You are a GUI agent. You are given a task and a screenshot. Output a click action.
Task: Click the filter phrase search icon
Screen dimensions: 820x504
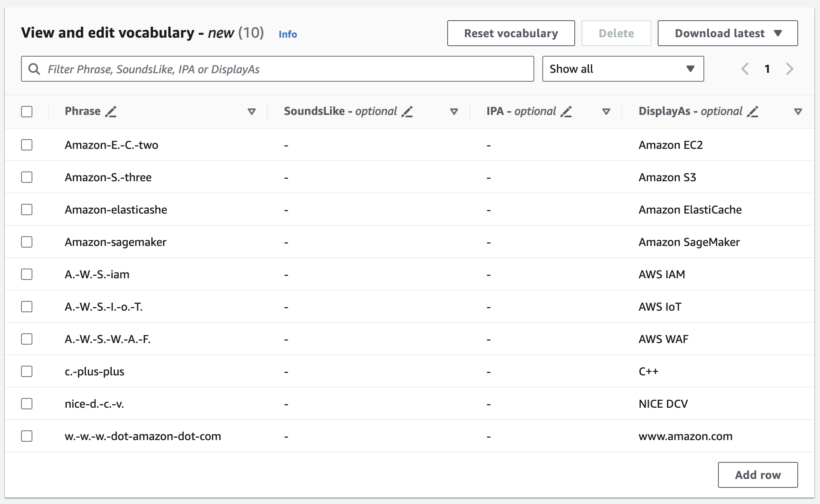(x=36, y=68)
